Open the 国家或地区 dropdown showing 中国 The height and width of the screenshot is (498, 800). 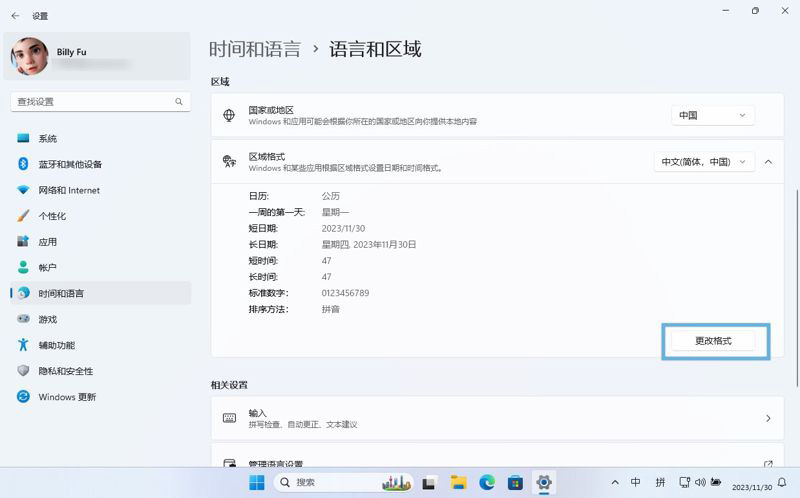pos(712,115)
